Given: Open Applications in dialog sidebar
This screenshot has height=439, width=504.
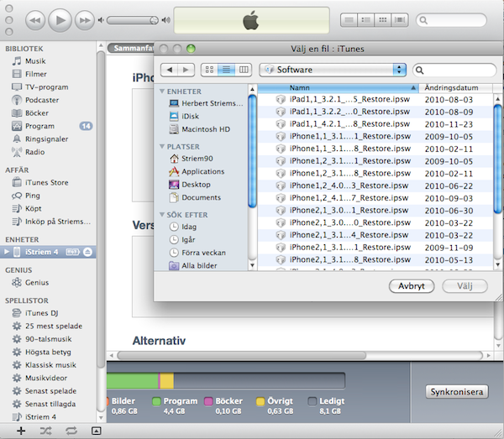Looking at the screenshot, I should pos(201,171).
